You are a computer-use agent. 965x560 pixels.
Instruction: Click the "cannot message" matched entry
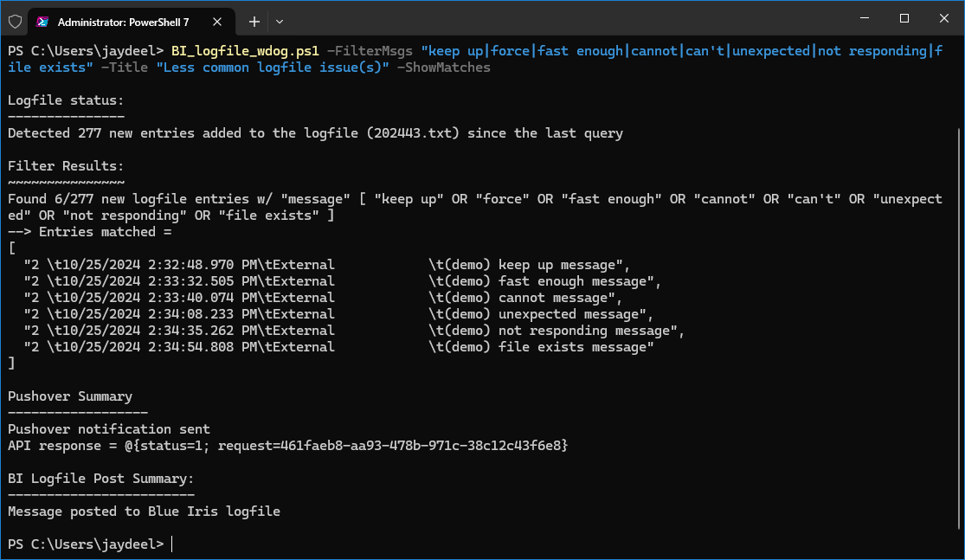pyautogui.click(x=323, y=298)
